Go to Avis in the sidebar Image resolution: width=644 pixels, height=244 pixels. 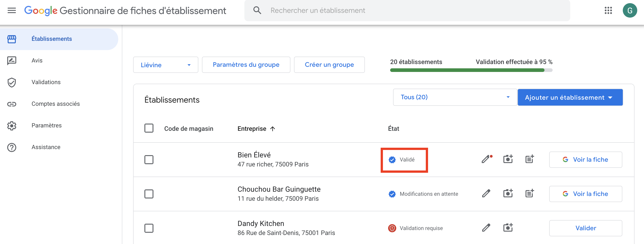point(37,60)
